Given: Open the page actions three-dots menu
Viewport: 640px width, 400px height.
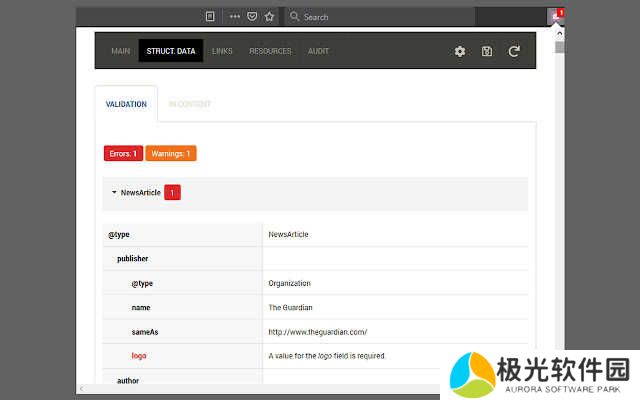Looking at the screenshot, I should pos(235,17).
